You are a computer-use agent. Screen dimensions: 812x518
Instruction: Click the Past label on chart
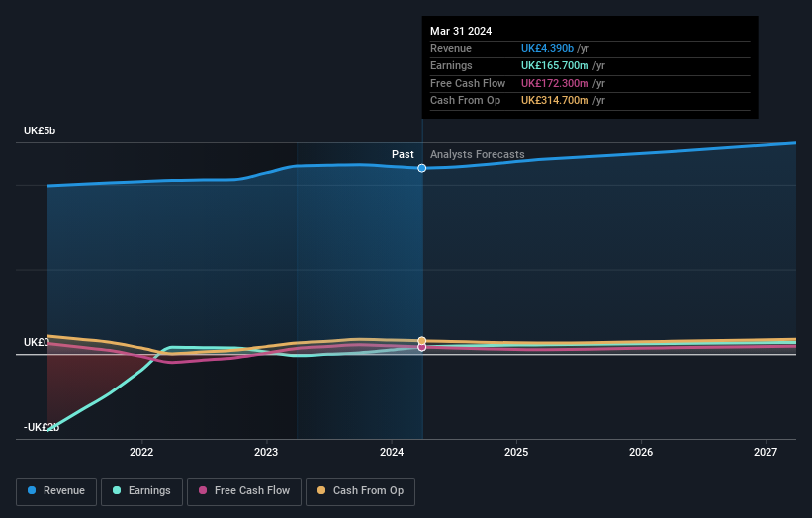(403, 154)
